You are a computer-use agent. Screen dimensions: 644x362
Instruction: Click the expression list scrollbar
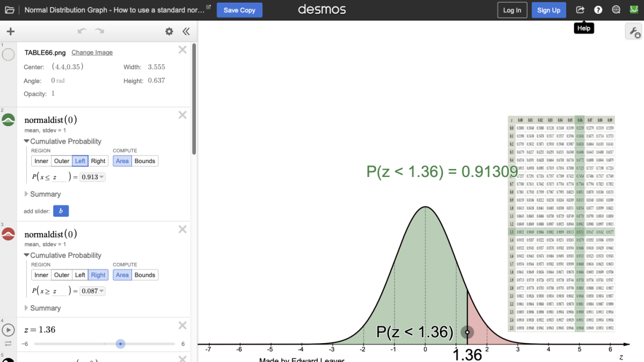click(194, 99)
